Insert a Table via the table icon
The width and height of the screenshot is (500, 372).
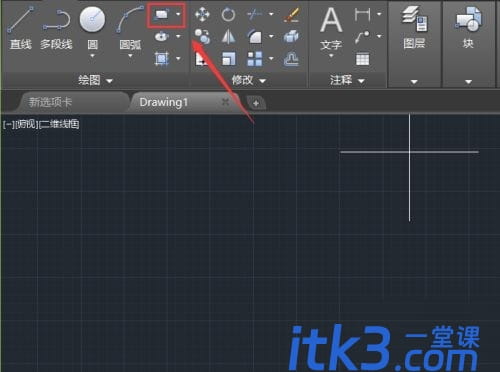tap(363, 59)
